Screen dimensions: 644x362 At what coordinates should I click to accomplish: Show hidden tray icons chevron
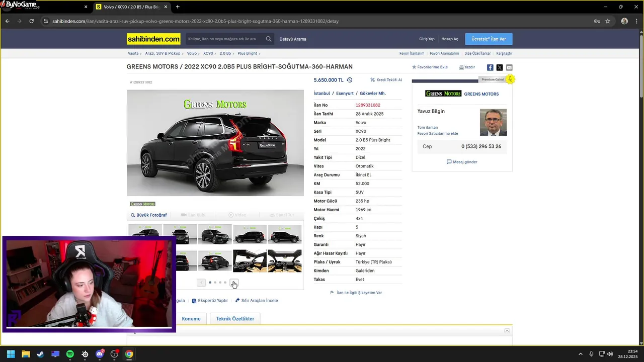coord(580,354)
